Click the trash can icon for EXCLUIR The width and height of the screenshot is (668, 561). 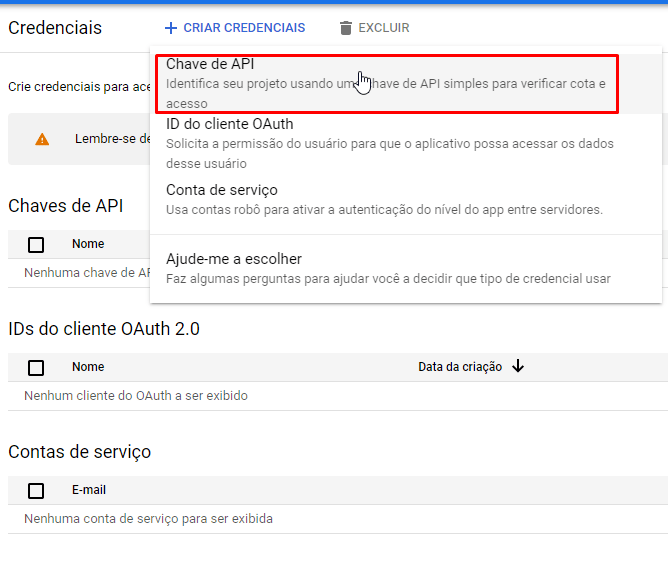pyautogui.click(x=346, y=28)
